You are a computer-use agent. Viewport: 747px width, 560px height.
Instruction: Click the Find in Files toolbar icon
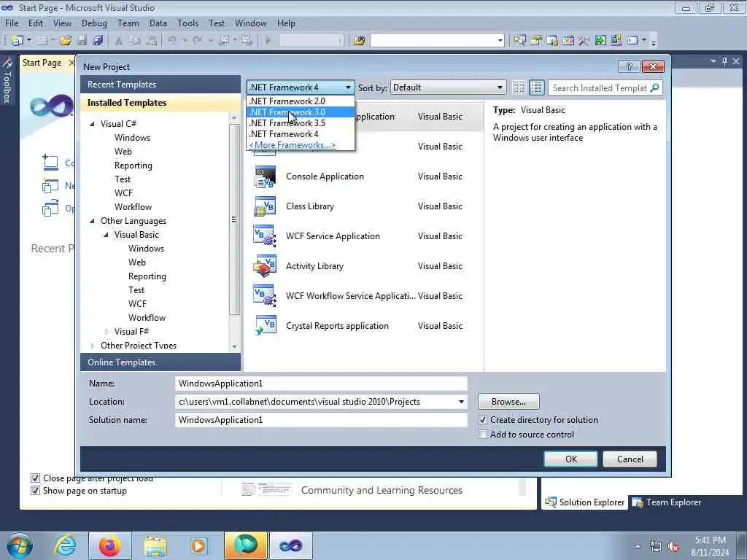coord(360,41)
